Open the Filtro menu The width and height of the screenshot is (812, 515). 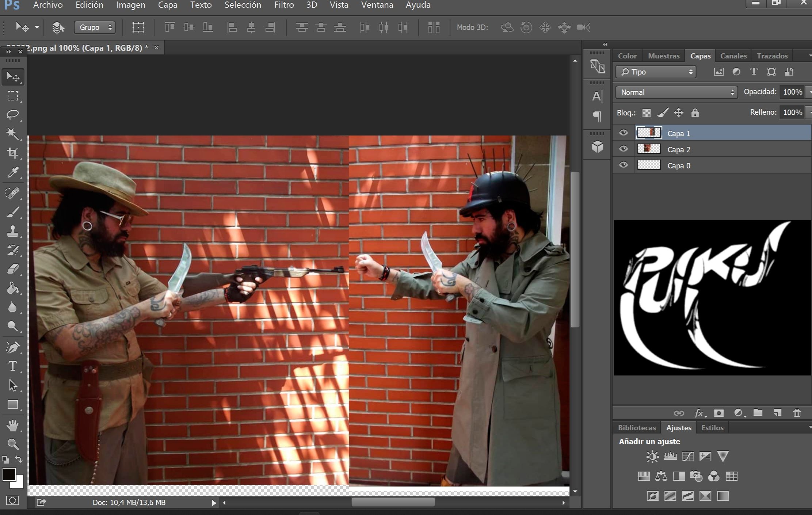pos(284,5)
